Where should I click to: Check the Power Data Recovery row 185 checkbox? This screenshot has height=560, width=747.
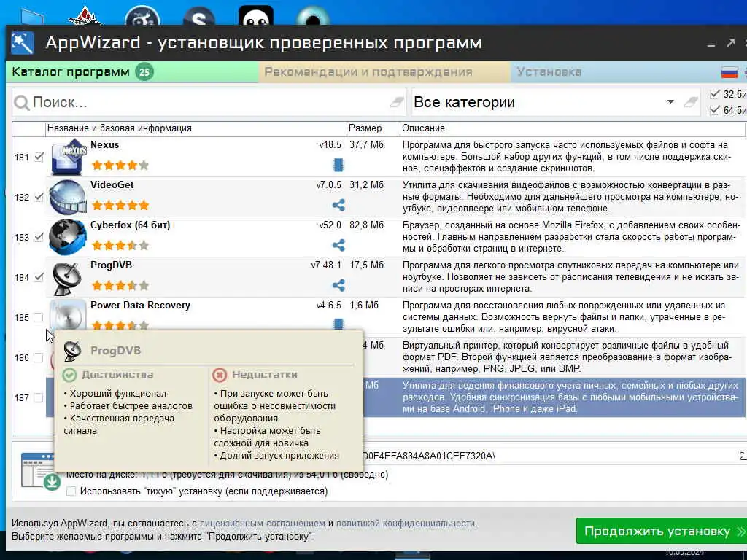[x=39, y=317]
